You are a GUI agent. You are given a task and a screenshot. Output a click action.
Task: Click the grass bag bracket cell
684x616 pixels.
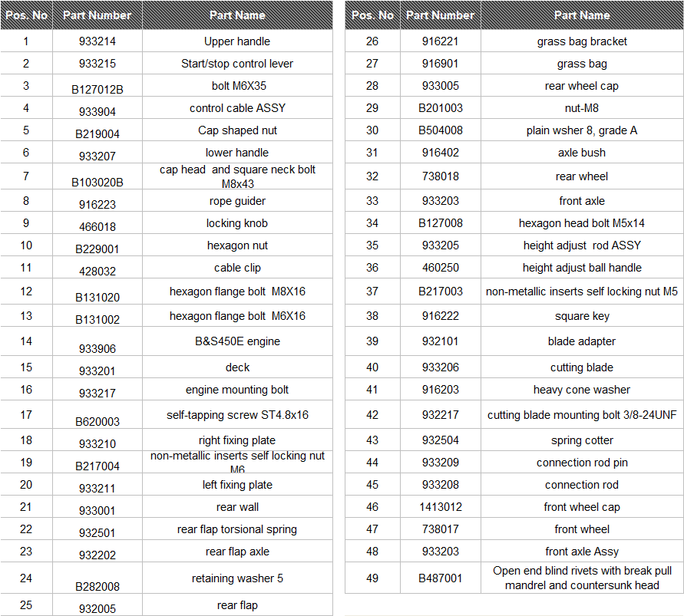coord(582,41)
